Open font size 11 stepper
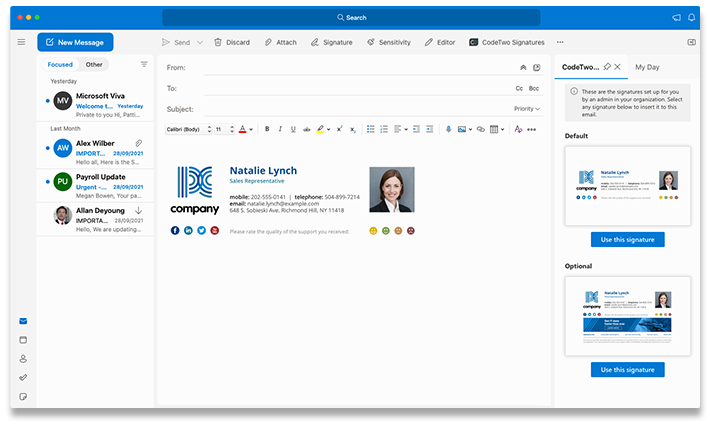This screenshot has height=426, width=710. [225, 129]
